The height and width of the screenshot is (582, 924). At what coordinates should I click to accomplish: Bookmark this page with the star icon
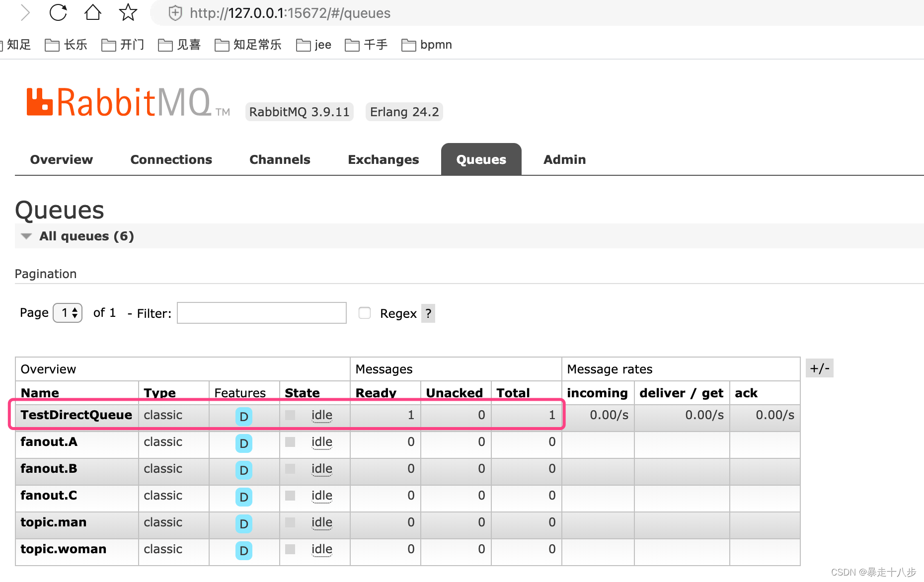pos(128,12)
